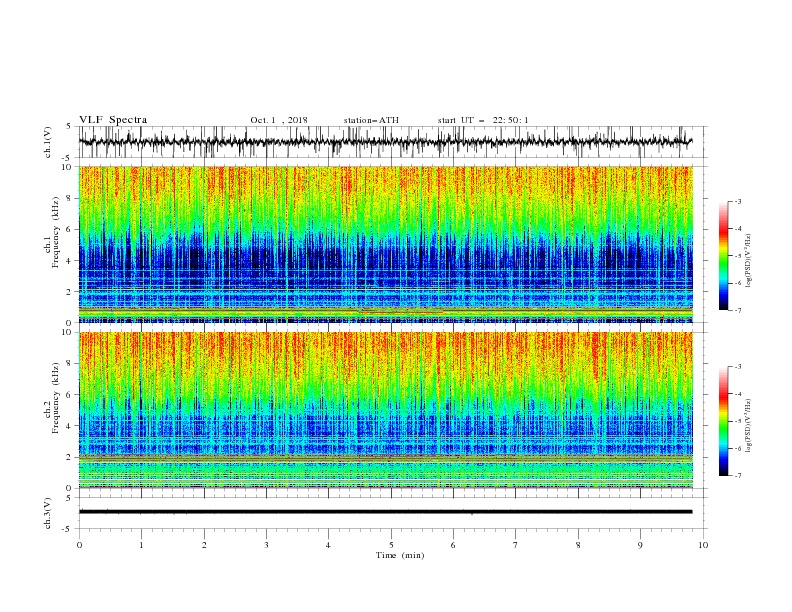Click the time axis "0" tick label
The image size is (792, 612).
(79, 545)
